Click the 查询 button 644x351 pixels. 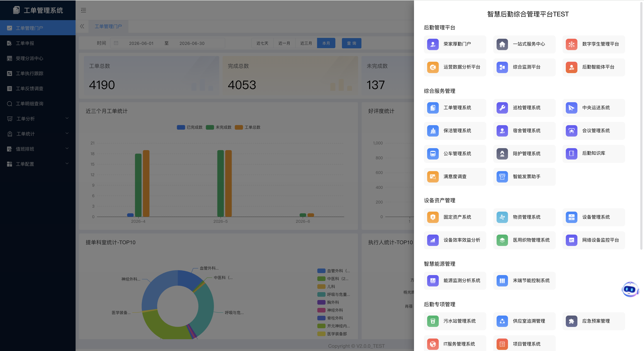click(351, 43)
